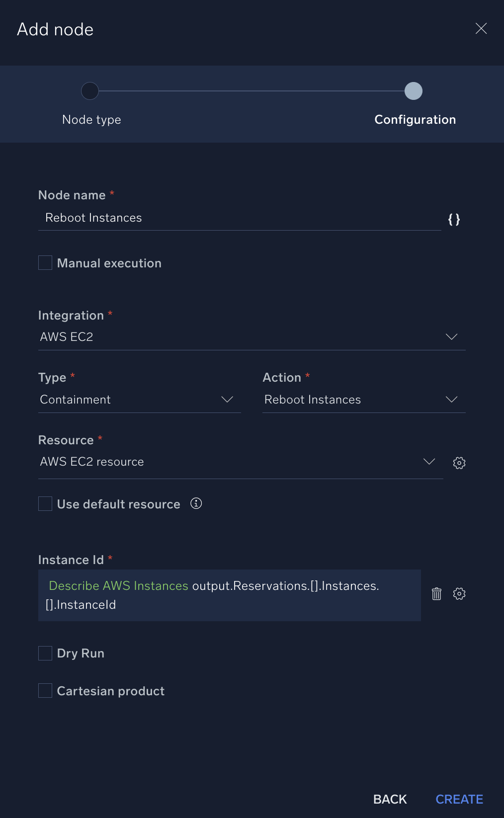This screenshot has width=504, height=818.
Task: Click the Node type step circle
Action: (90, 91)
